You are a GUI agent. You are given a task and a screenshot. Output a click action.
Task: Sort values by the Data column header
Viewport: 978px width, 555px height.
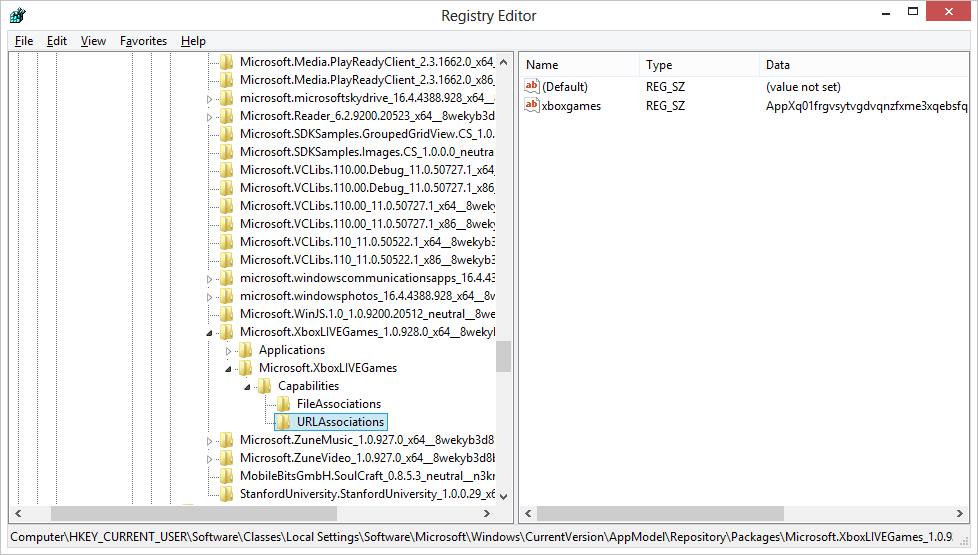[864, 65]
